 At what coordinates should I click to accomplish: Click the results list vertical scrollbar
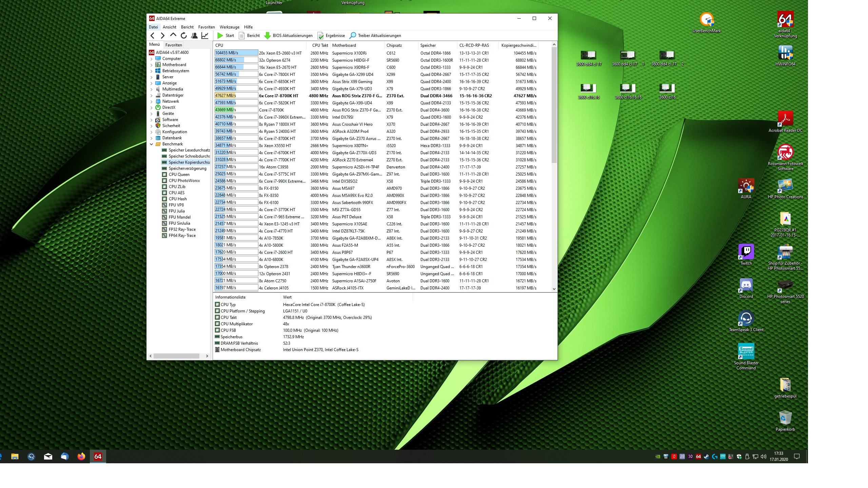[x=554, y=105]
